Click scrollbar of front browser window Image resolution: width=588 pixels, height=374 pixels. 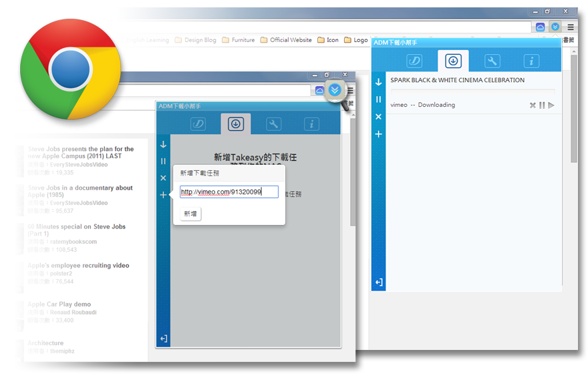tap(353, 172)
